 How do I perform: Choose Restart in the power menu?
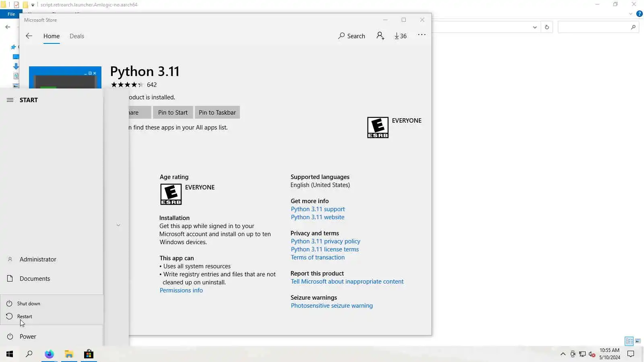pyautogui.click(x=52, y=317)
